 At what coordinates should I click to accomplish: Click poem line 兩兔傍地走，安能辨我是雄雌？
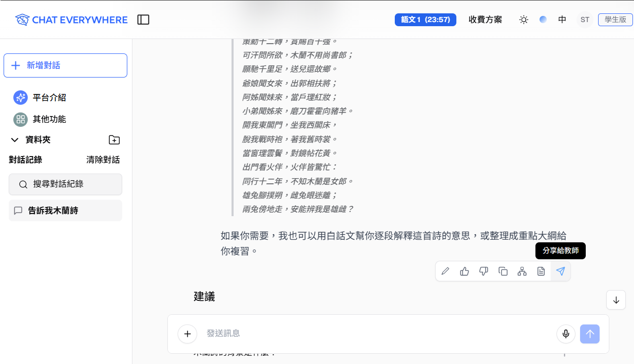(x=298, y=209)
